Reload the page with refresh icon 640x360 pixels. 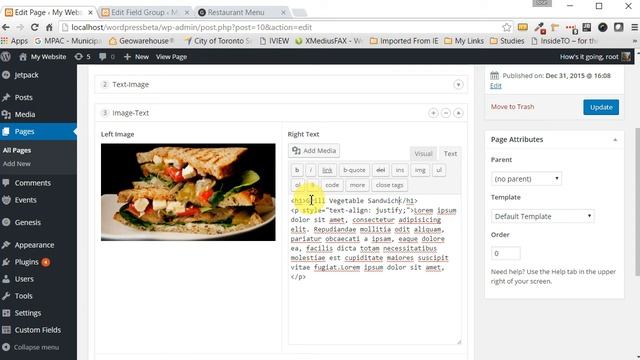click(35, 27)
